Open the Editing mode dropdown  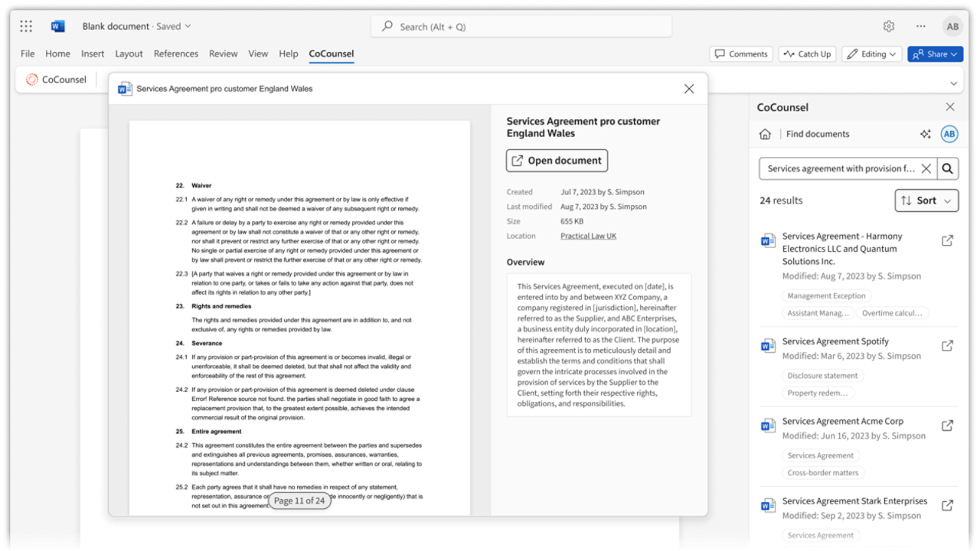tap(871, 54)
